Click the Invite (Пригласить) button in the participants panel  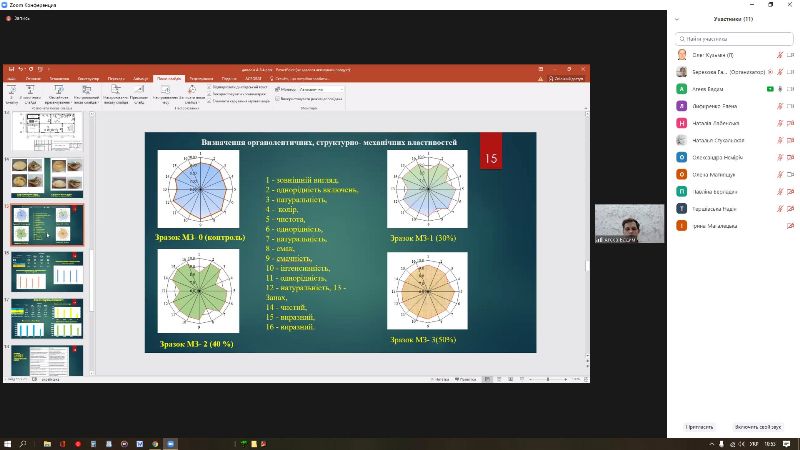coord(699,427)
